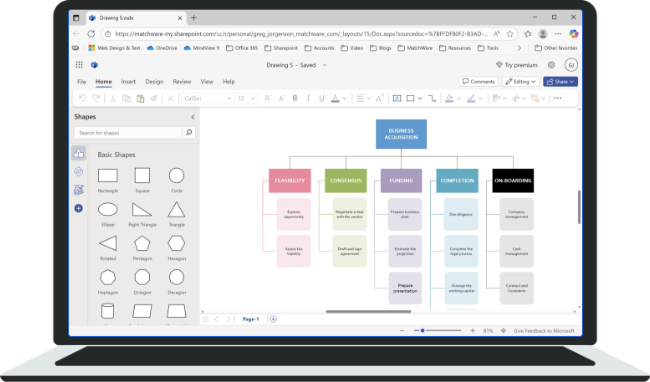Viewport: 650px width, 382px height.
Task: Expand the Drawing 5 title dropdown
Action: pos(325,65)
